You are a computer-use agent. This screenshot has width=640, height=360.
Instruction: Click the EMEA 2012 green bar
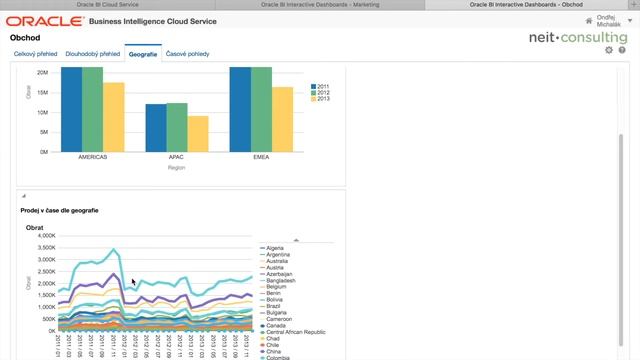[261, 109]
